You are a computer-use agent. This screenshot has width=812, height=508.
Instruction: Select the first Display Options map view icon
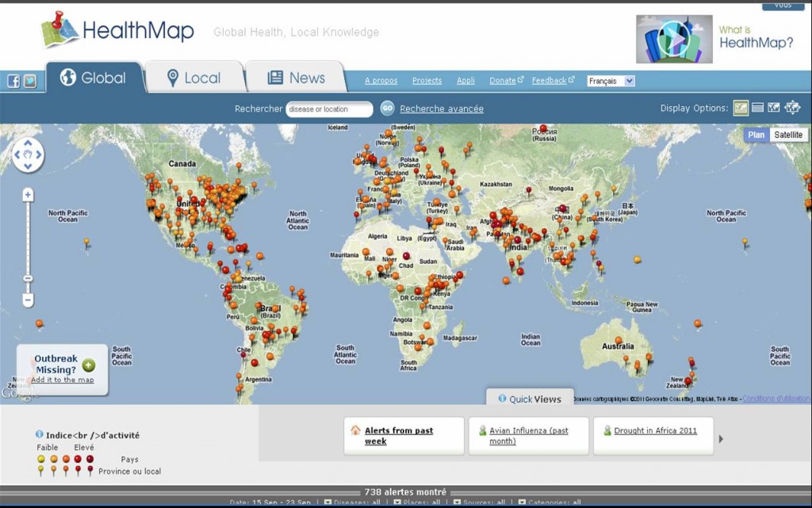pos(742,107)
